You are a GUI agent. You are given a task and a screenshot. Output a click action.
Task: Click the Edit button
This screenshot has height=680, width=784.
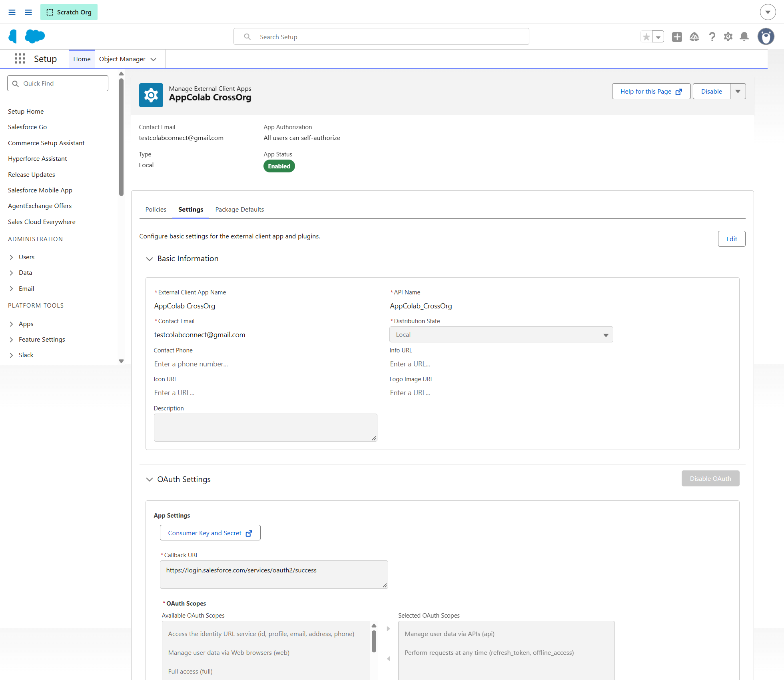pyautogui.click(x=732, y=239)
